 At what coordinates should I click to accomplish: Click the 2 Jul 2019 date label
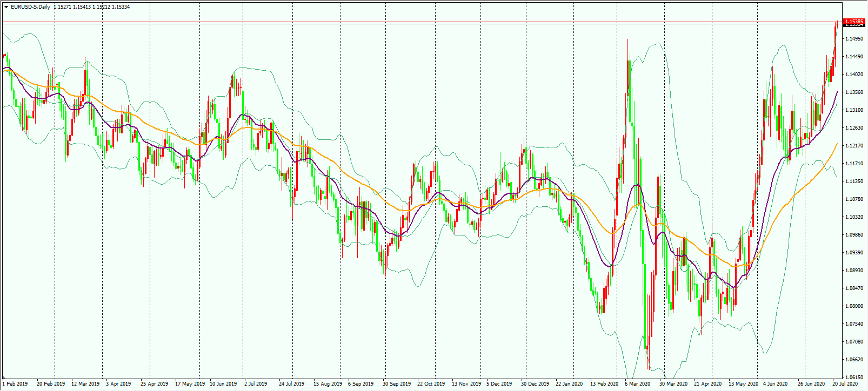[x=256, y=384]
